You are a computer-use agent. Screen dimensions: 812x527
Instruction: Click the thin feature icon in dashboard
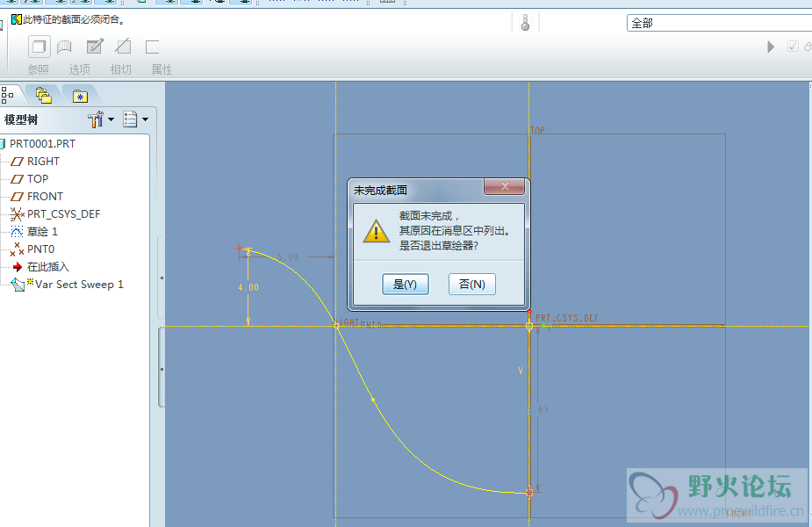(152, 47)
